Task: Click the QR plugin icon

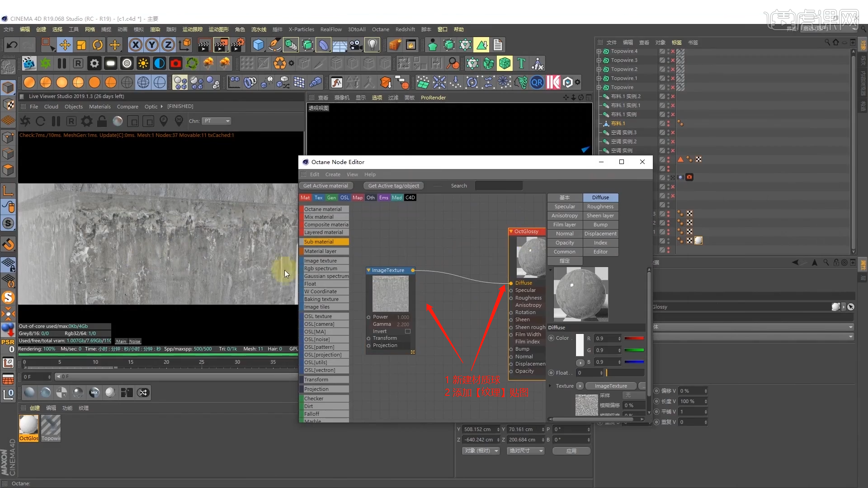Action: [537, 82]
